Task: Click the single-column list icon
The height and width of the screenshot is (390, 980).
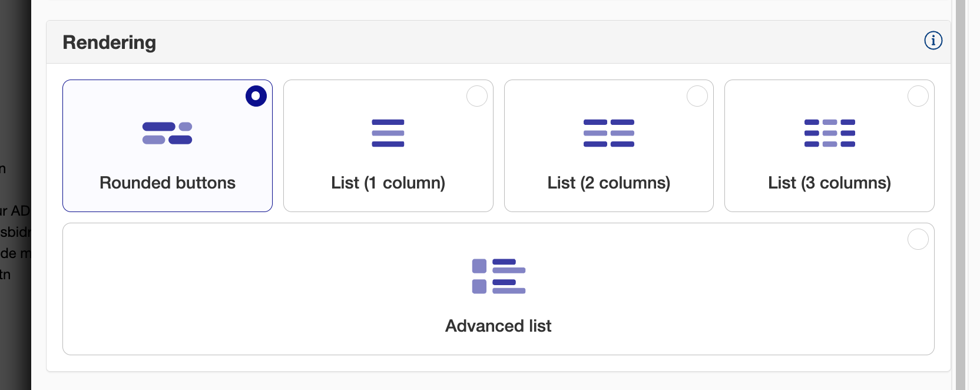Action: click(x=388, y=133)
